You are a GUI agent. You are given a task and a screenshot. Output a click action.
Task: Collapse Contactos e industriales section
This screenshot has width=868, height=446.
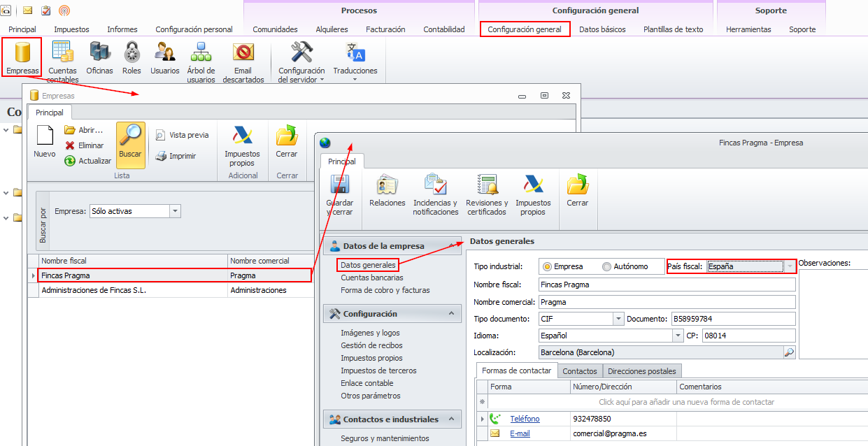(451, 419)
